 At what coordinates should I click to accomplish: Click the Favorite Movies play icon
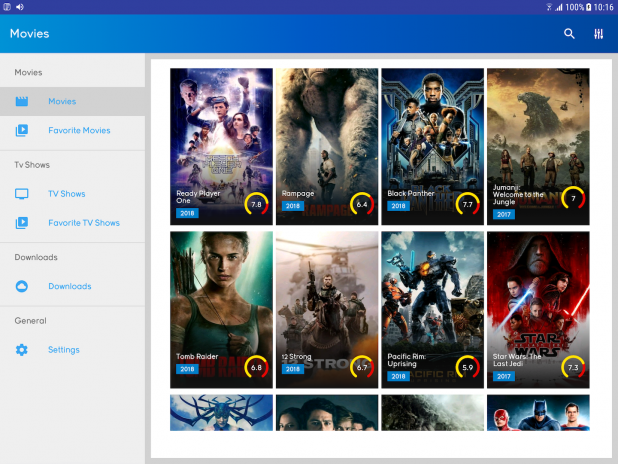pos(22,130)
